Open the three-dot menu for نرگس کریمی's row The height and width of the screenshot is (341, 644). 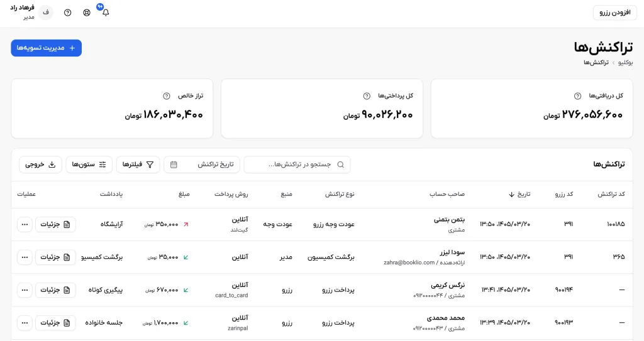pyautogui.click(x=25, y=290)
